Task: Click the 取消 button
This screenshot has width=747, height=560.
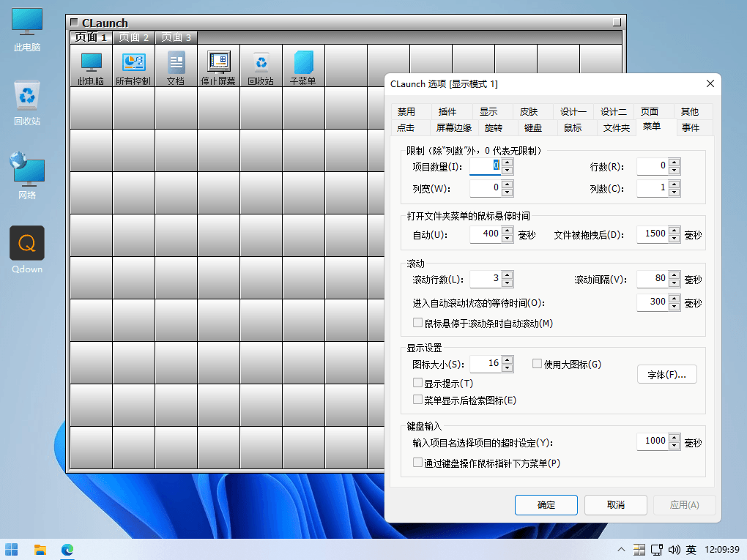Action: click(x=615, y=505)
